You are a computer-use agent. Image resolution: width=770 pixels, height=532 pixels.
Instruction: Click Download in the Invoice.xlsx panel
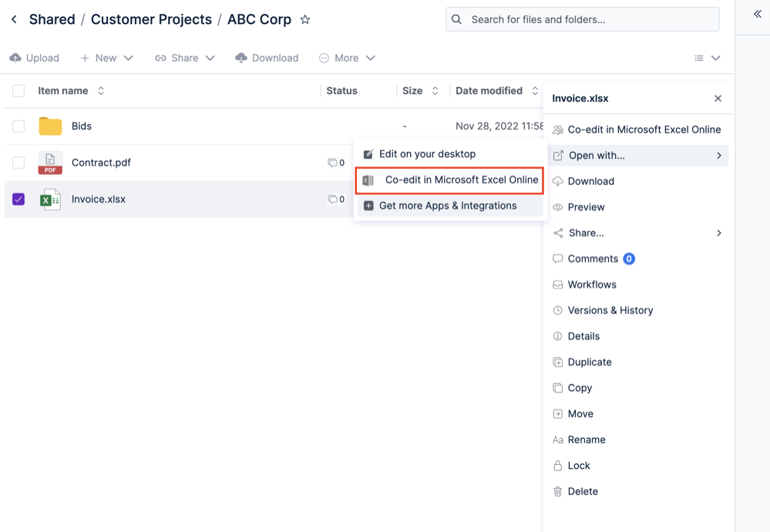[x=638, y=181]
